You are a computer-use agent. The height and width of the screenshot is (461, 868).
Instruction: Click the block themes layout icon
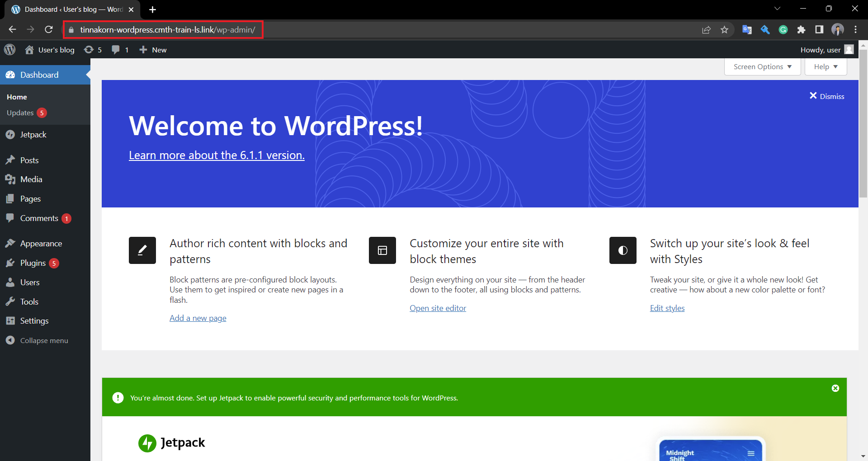coord(382,250)
